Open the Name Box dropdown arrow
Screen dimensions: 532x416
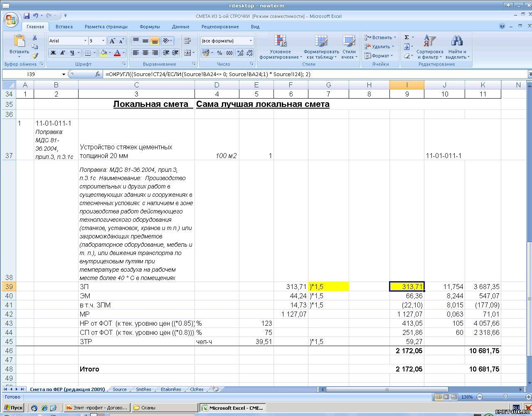(64, 74)
